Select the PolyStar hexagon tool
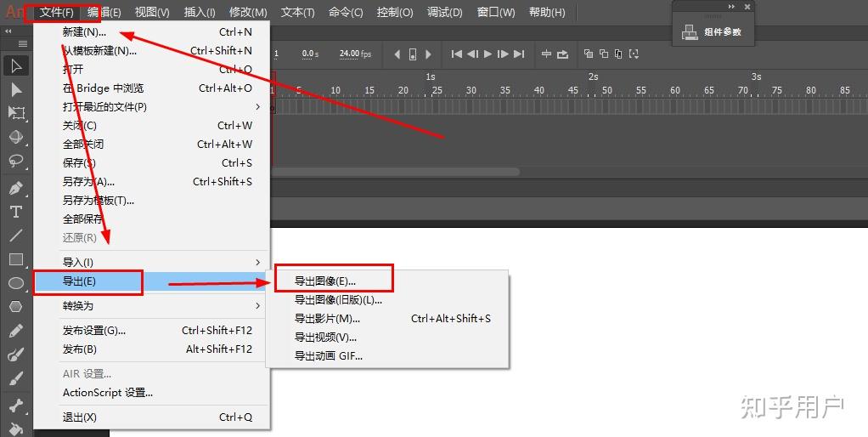Image resolution: width=868 pixels, height=437 pixels. (16, 306)
